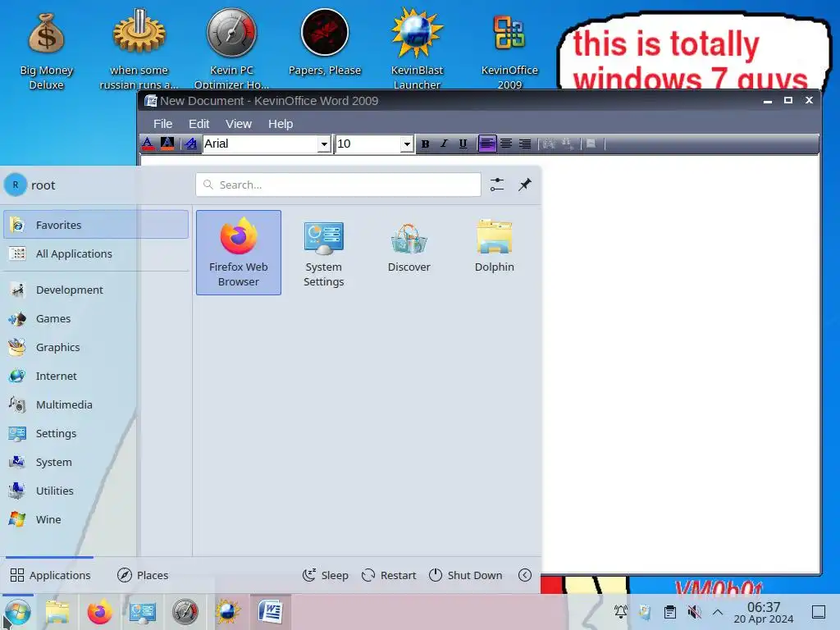The height and width of the screenshot is (630, 840).
Task: Open the Development category
Action: point(96,290)
